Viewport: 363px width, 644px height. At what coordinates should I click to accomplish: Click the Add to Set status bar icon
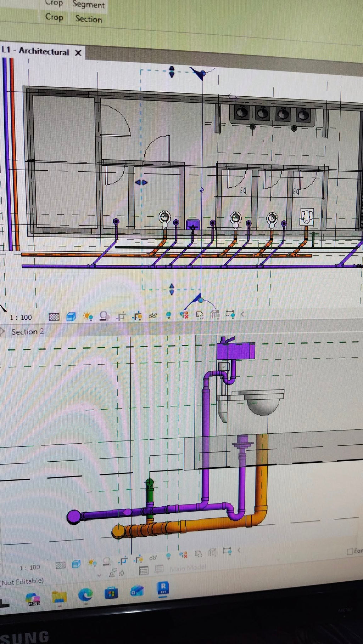click(x=160, y=569)
